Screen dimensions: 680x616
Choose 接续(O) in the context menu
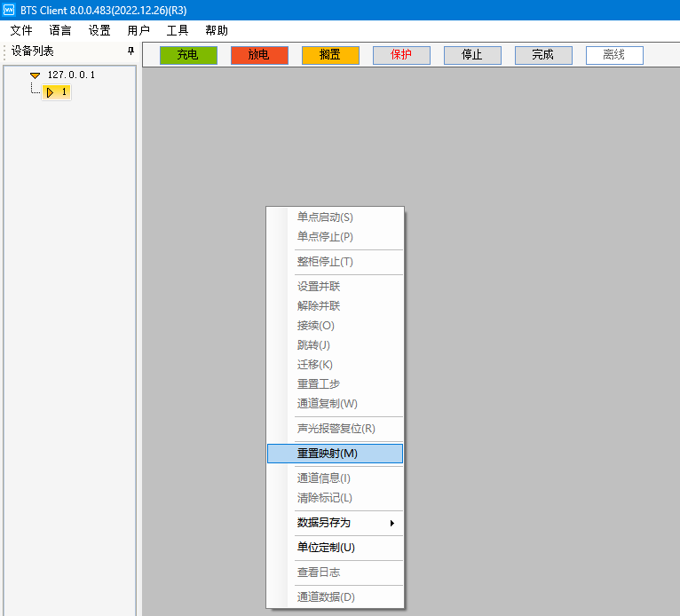coord(335,326)
